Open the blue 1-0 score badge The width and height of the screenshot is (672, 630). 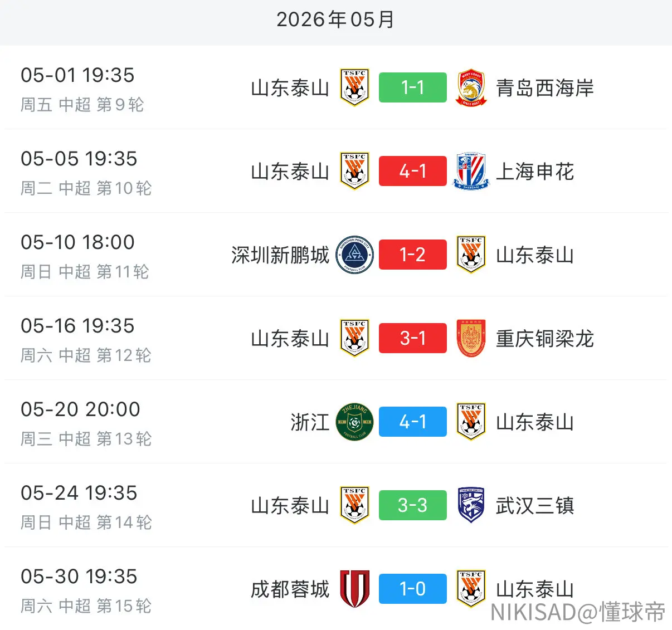pos(413,589)
